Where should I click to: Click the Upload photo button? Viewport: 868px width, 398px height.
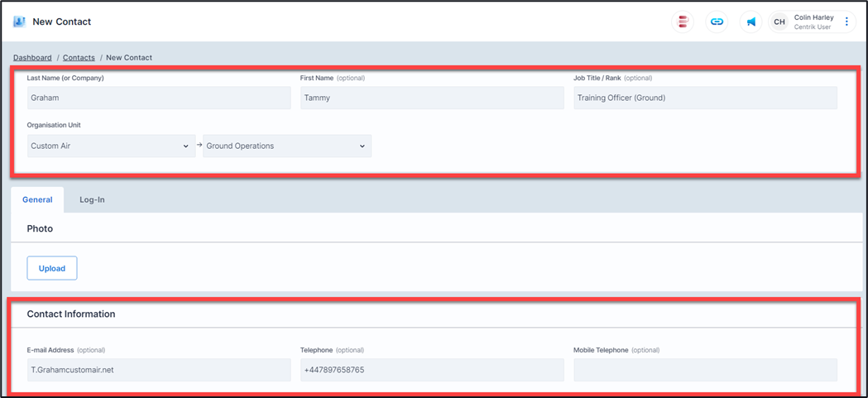pos(52,268)
